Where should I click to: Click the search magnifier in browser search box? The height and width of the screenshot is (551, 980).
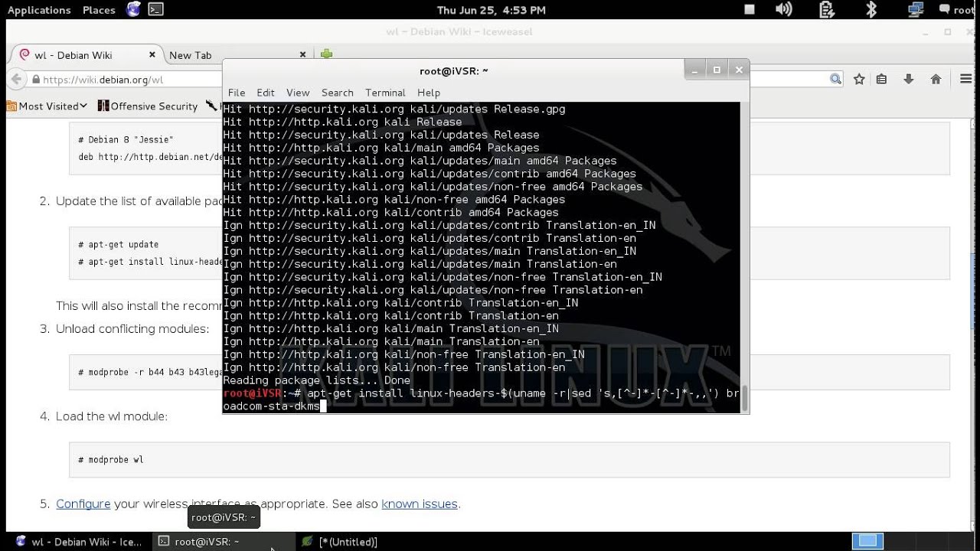(x=835, y=80)
